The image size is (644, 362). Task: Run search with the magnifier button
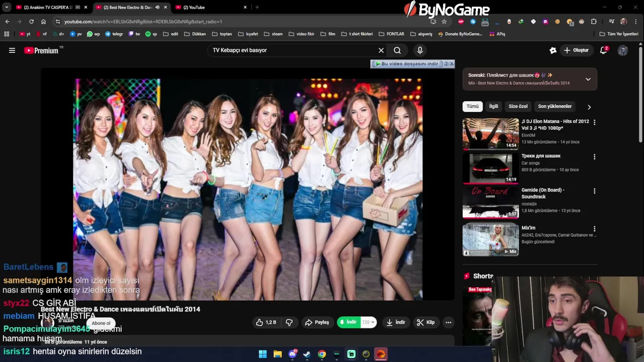[x=397, y=50]
